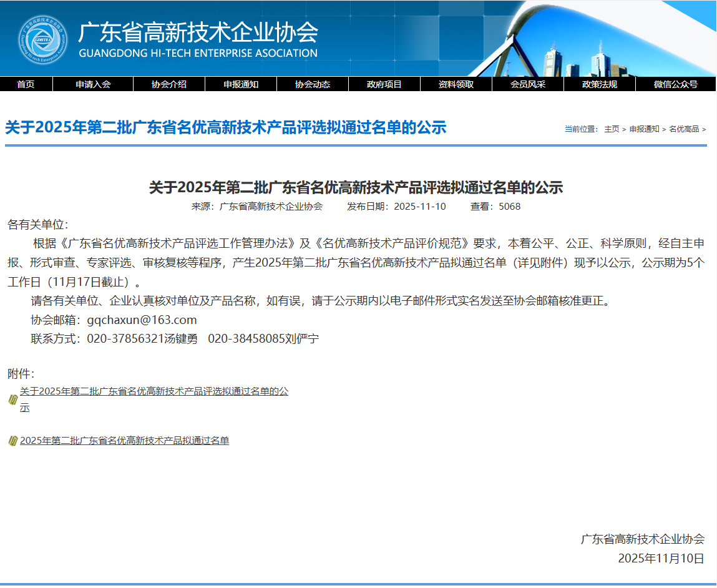Click the paperclip icon beside the 拟通过名单 attachment

[12, 441]
